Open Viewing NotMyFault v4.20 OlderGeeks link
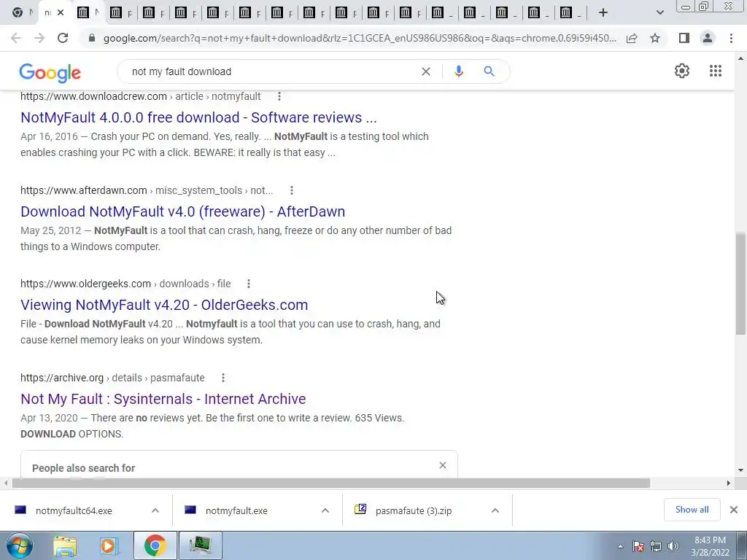The image size is (747, 560). click(164, 305)
